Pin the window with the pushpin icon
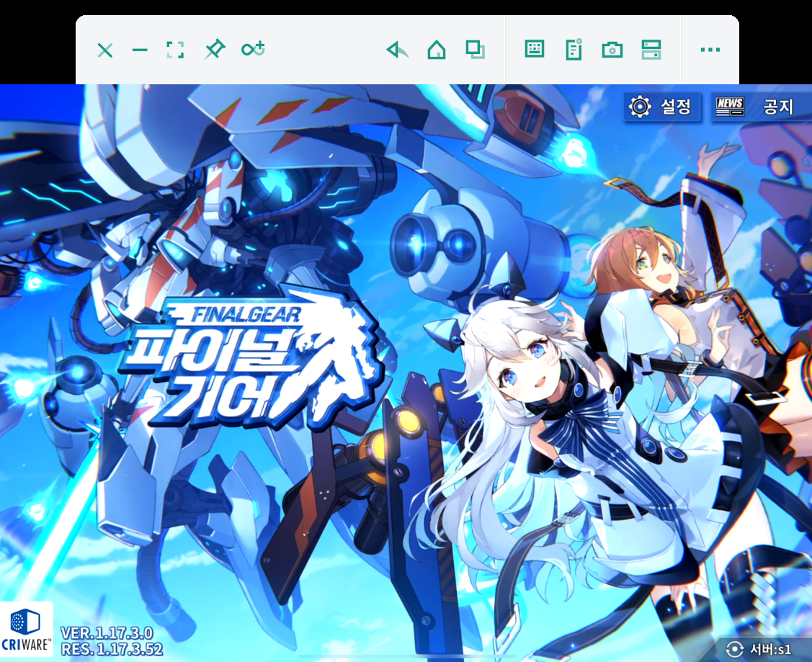Image resolution: width=812 pixels, height=662 pixels. coord(215,50)
